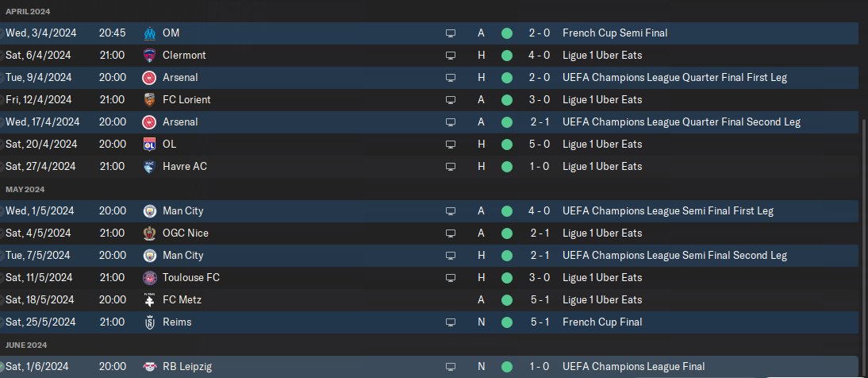
Task: Click the TV icon for Arsenal 9/4/2024 match
Action: click(x=451, y=78)
